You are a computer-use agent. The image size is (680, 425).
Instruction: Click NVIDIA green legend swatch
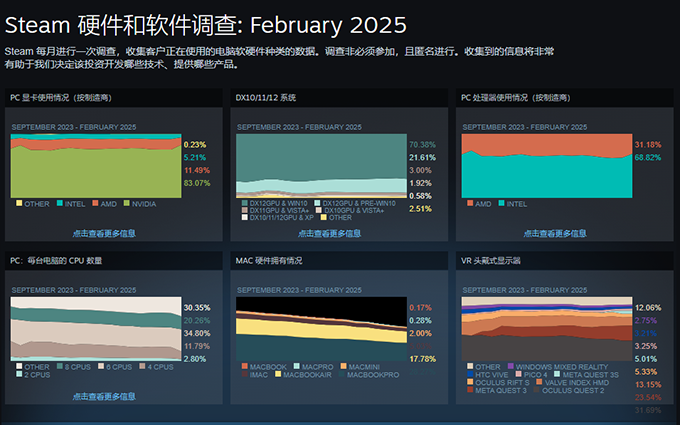[127, 203]
